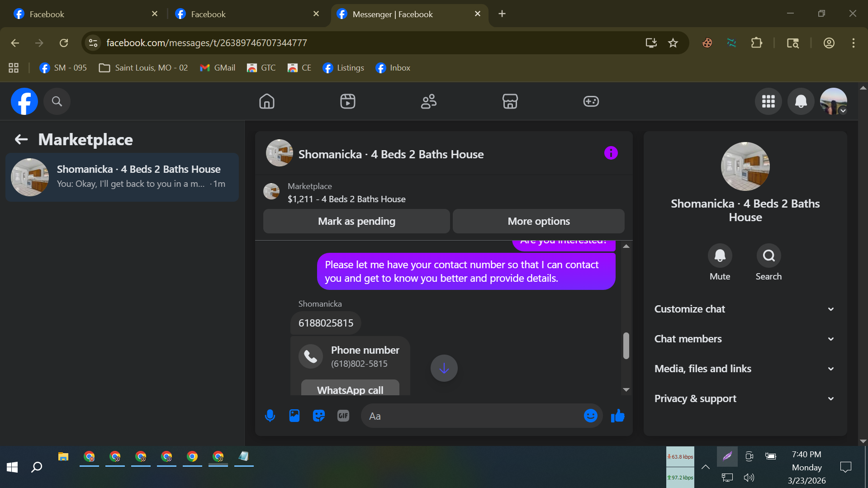The width and height of the screenshot is (868, 488).
Task: Show hidden system tray icons
Action: coord(706,467)
